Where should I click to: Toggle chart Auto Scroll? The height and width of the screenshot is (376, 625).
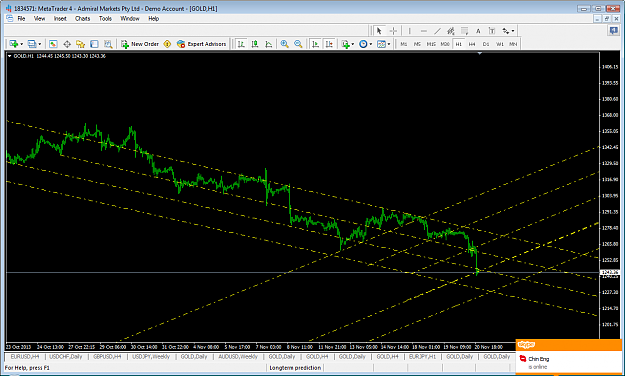(315, 44)
